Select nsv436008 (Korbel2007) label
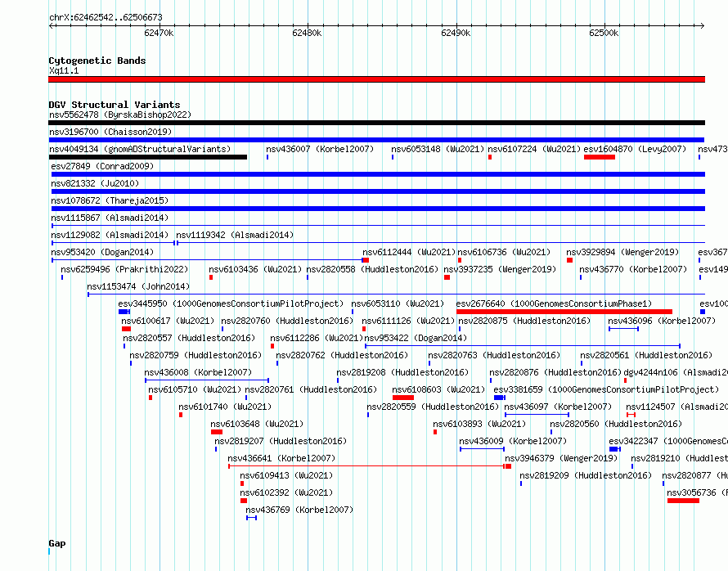The height and width of the screenshot is (571, 728). pos(198,372)
